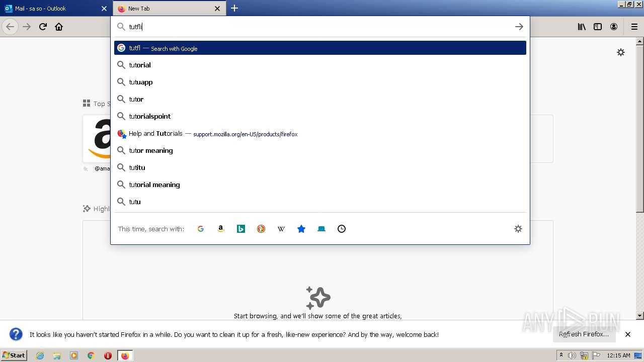
Task: Open Help and Tutorials bookmark suggestion
Action: tap(320, 134)
